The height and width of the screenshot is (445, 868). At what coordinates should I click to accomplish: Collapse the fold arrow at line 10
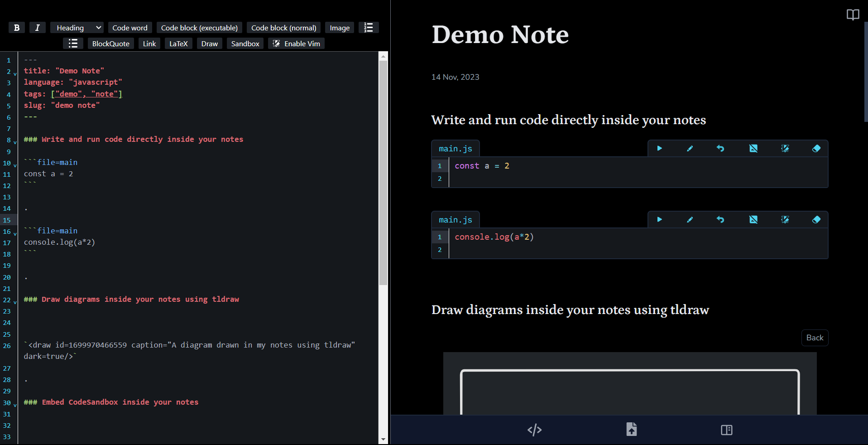pyautogui.click(x=15, y=165)
